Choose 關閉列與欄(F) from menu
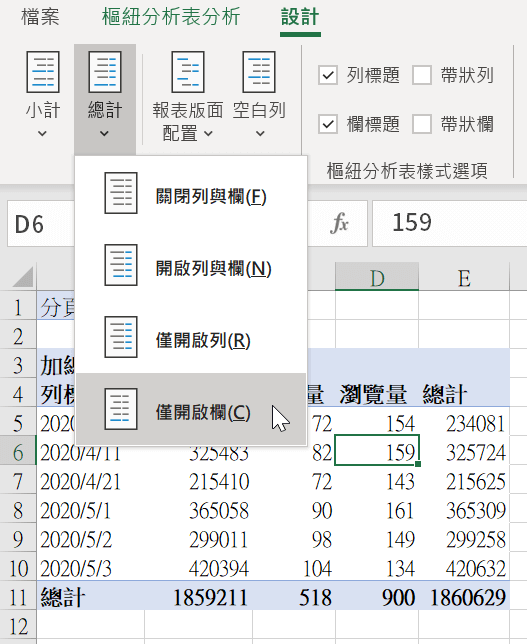Viewport: 527px width, 644px height. pyautogui.click(x=191, y=193)
